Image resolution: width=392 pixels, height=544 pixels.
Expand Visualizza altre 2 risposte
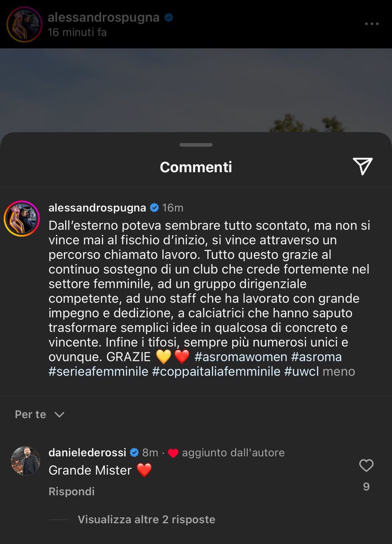pos(147,519)
